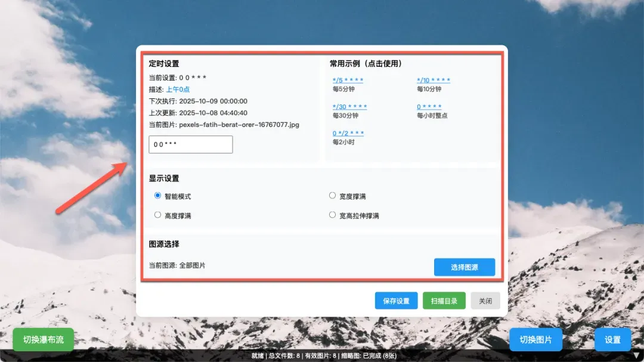Click the green 扫描目录 button

pos(443,301)
